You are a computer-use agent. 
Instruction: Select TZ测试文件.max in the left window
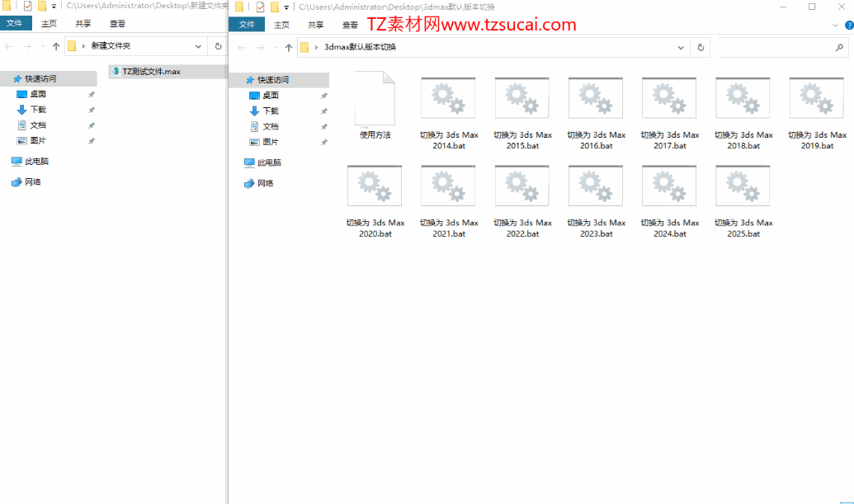167,71
